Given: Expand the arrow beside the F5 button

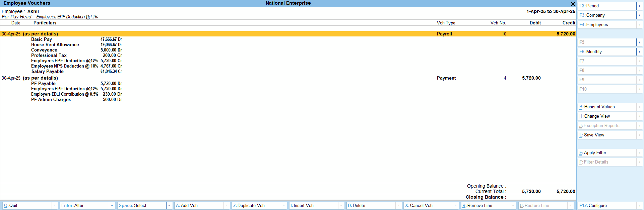Looking at the screenshot, I should (639, 42).
